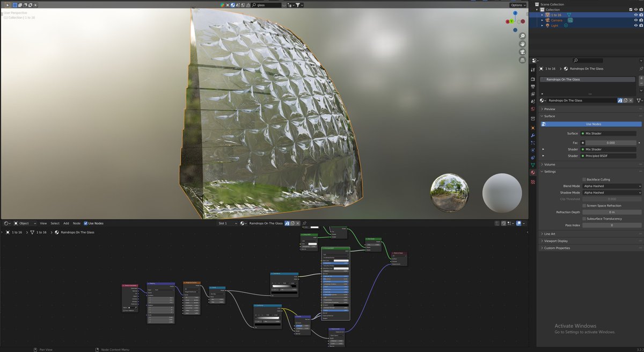Open the Object Constraints properties tab

533,157
